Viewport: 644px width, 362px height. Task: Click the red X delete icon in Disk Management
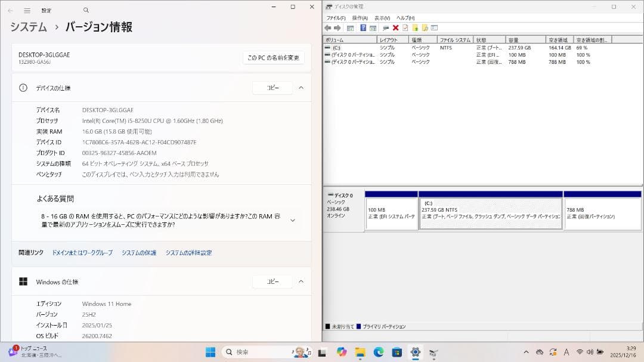[395, 27]
